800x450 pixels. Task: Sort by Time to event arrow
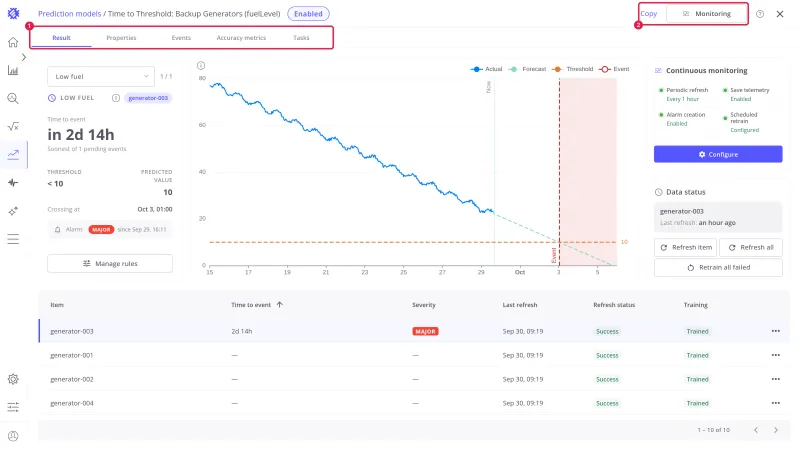(x=280, y=305)
